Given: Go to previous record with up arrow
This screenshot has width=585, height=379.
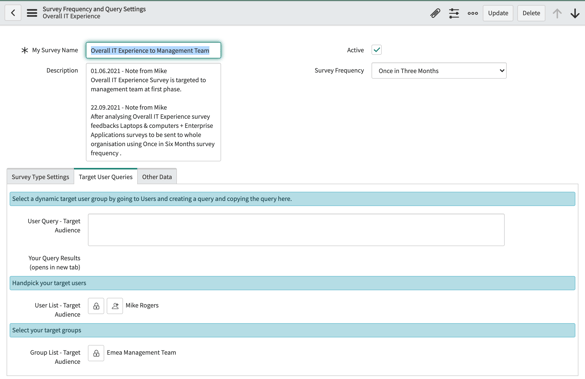Looking at the screenshot, I should (x=557, y=13).
